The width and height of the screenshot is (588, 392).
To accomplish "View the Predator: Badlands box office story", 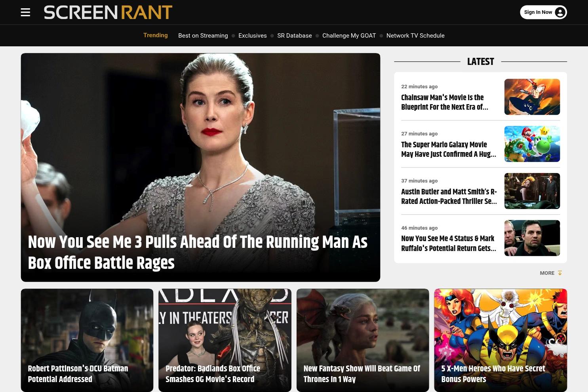I will tap(213, 374).
